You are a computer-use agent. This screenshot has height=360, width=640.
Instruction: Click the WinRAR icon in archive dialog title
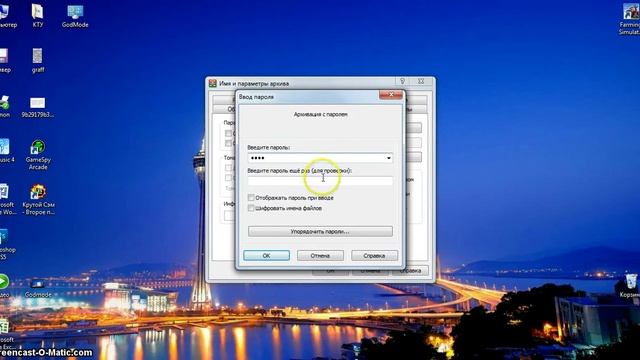coord(213,83)
